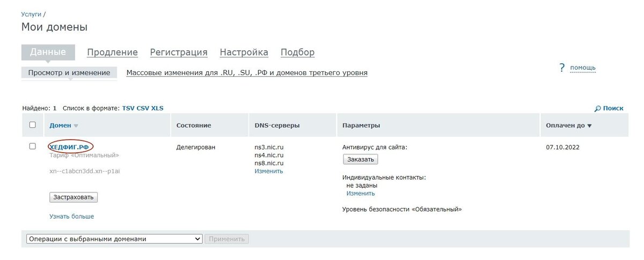Download domain list in TSV format
644x260 pixels.
(128, 108)
